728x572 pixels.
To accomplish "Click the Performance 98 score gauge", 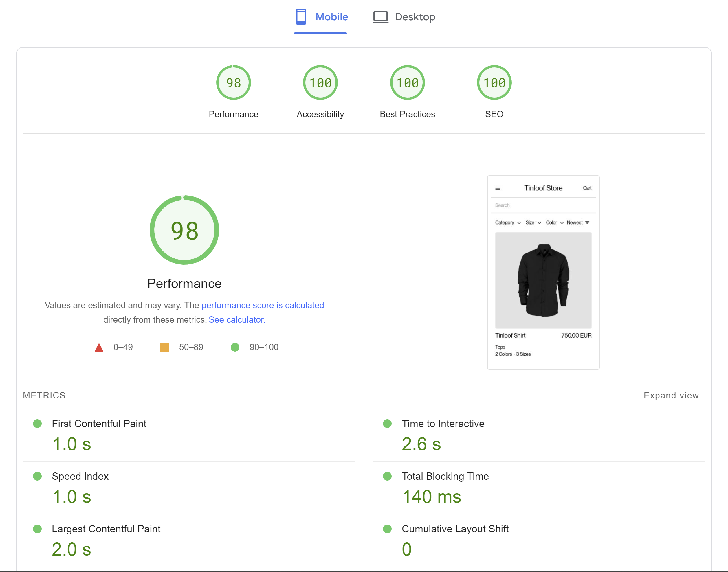I will [x=234, y=83].
